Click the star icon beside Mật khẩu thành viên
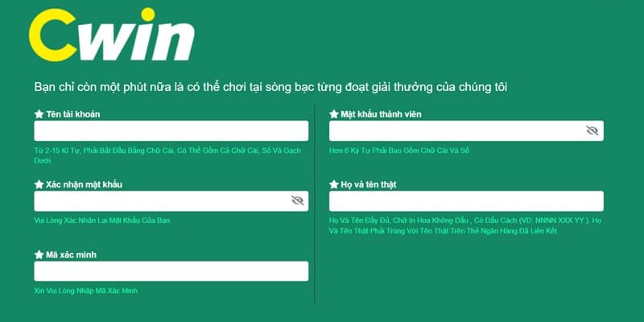This screenshot has width=644, height=322. 334,114
